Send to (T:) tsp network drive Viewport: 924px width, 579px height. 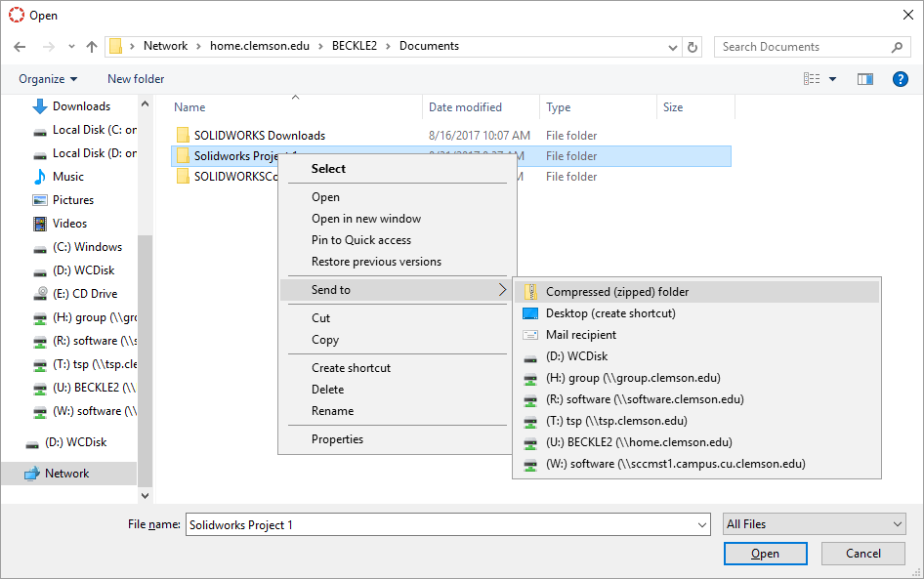click(696, 421)
